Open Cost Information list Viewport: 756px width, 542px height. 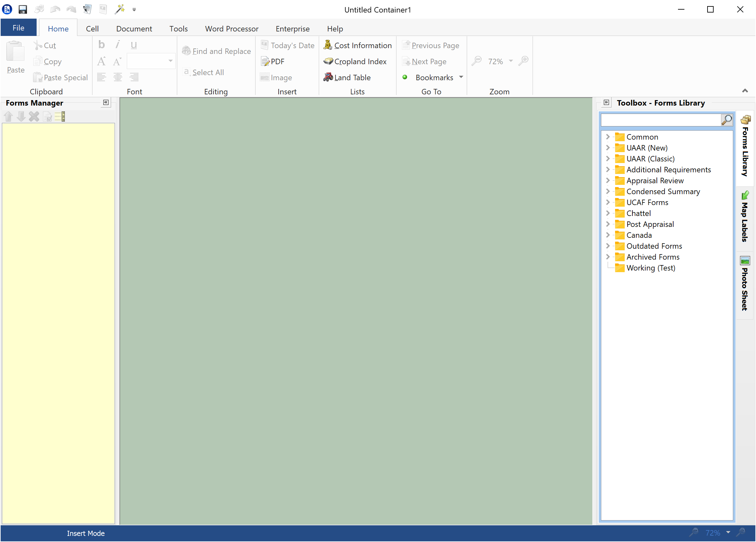pos(358,45)
